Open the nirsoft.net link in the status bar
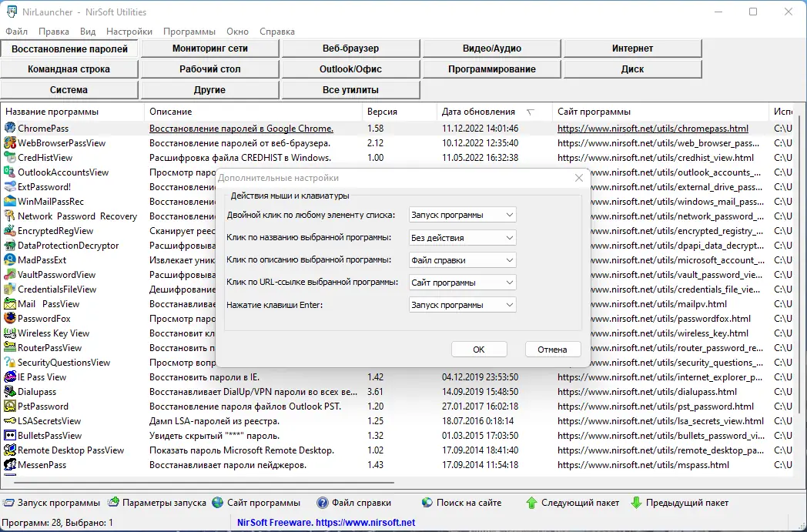The height and width of the screenshot is (532, 807). pos(366,522)
